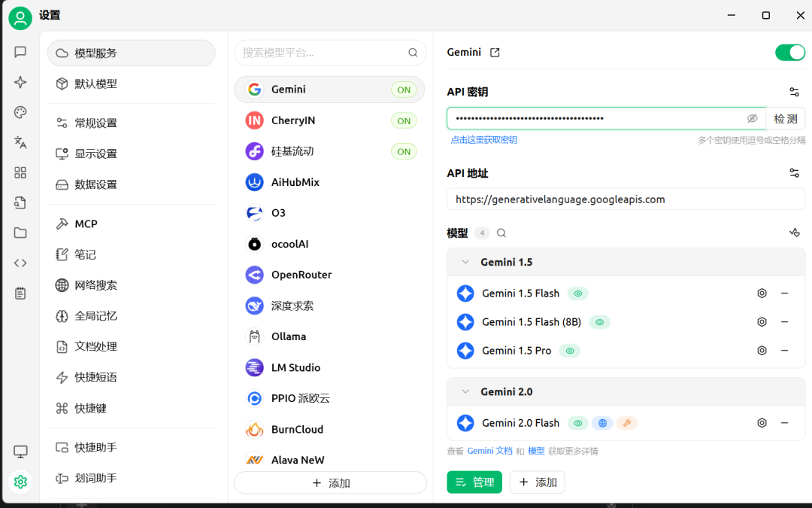Click 添加 button below provider list
The width and height of the screenshot is (812, 508).
point(330,482)
